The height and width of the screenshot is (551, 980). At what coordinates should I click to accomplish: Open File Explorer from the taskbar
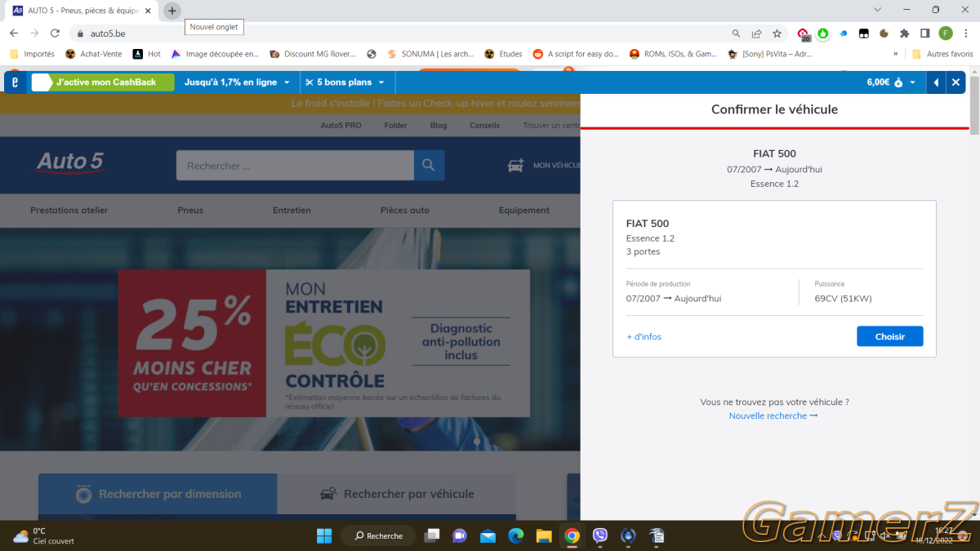coord(543,535)
